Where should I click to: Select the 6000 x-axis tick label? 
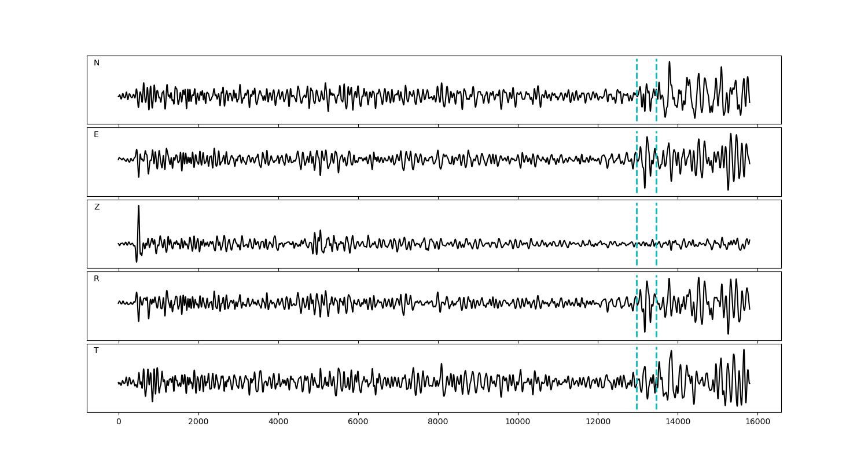(358, 422)
